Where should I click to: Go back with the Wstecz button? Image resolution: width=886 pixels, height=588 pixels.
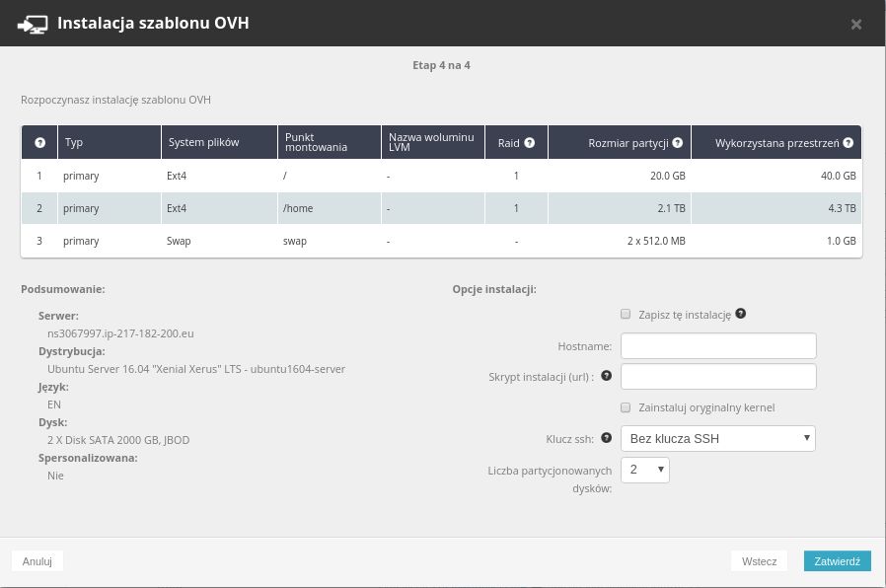tap(760, 561)
